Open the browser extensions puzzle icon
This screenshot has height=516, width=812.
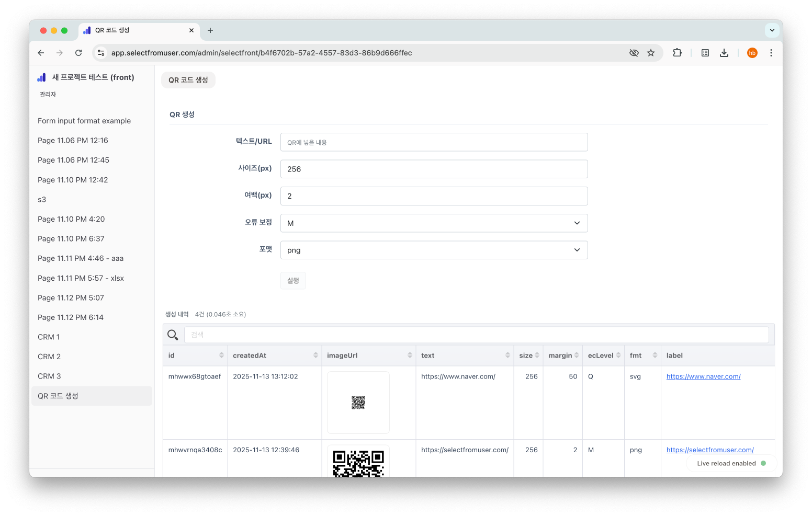pos(677,53)
